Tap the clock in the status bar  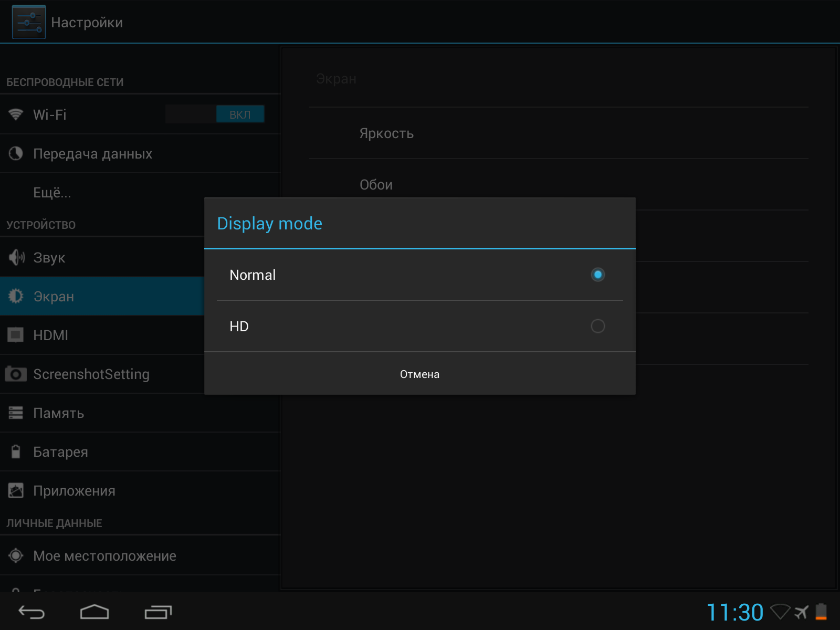tap(734, 612)
